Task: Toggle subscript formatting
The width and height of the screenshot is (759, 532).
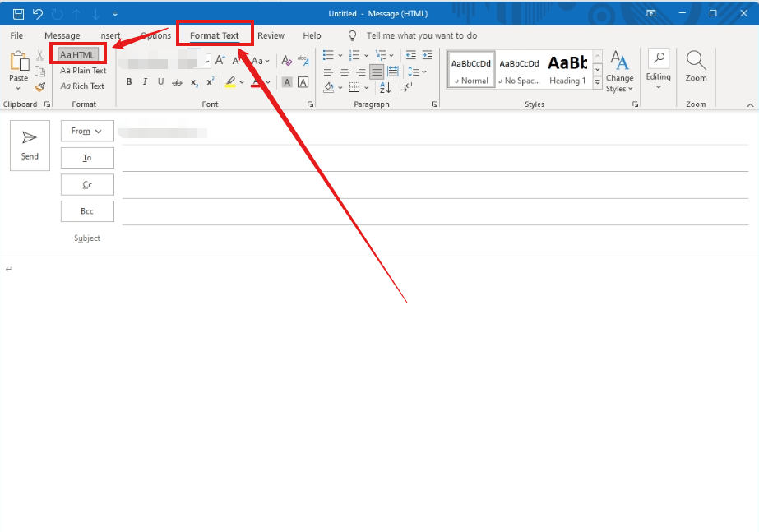Action: [x=193, y=82]
